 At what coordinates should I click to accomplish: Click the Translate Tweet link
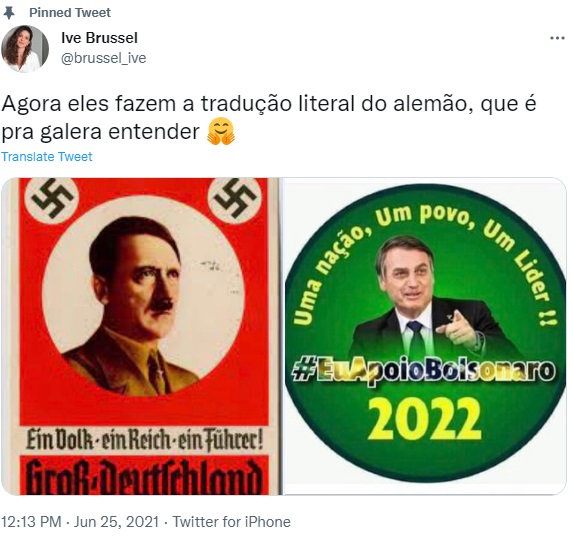[47, 157]
